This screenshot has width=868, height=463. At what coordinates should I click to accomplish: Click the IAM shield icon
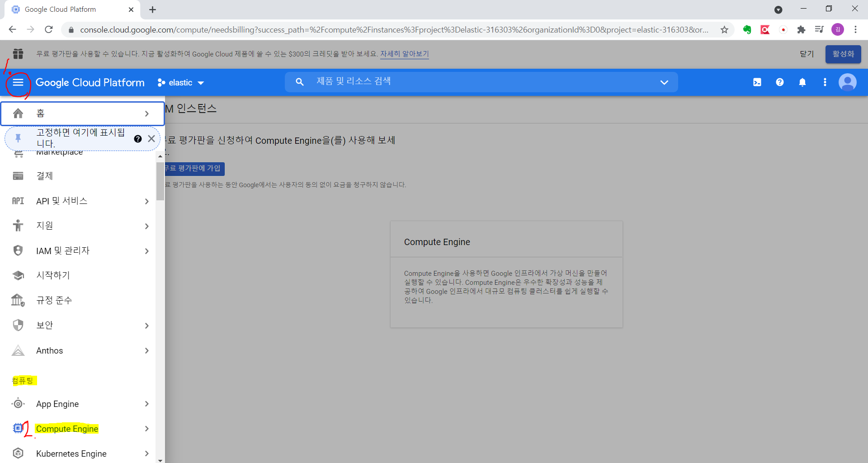click(x=18, y=250)
